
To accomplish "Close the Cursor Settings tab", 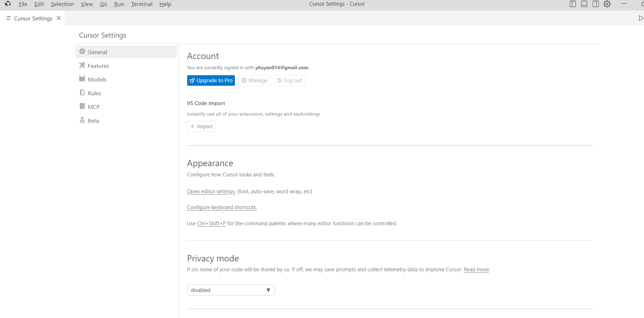I will point(59,18).
